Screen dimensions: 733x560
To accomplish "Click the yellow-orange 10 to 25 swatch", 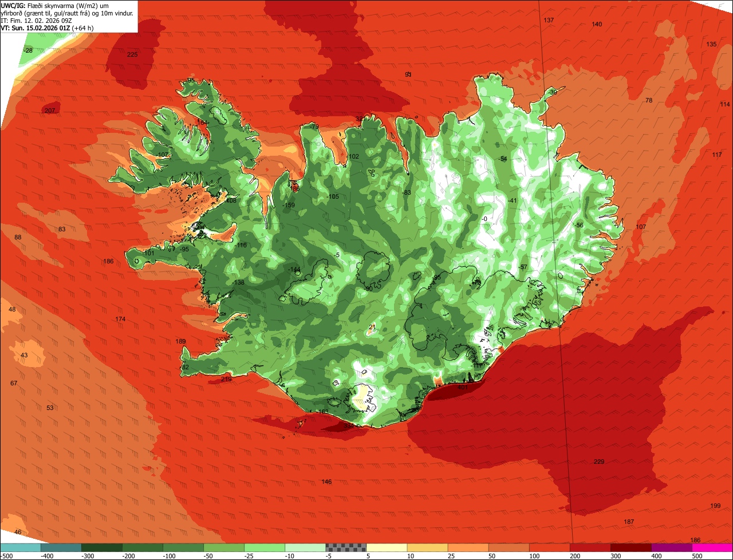I will point(427,548).
